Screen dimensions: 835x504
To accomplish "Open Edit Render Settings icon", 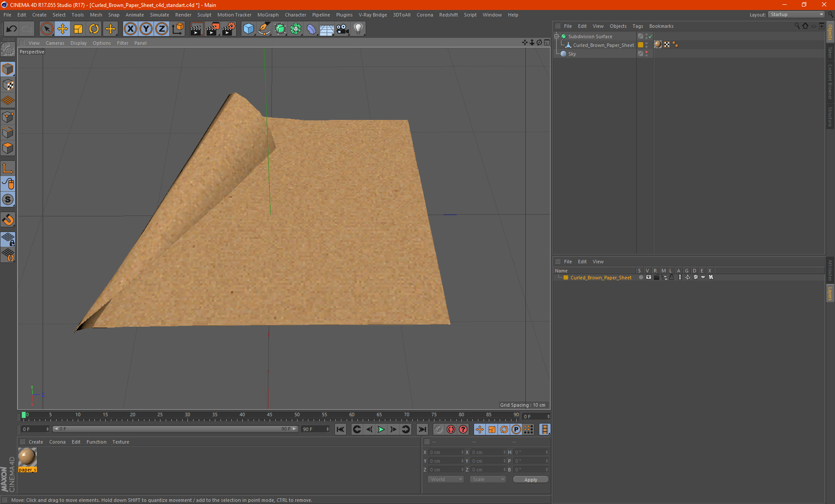I will [229, 29].
